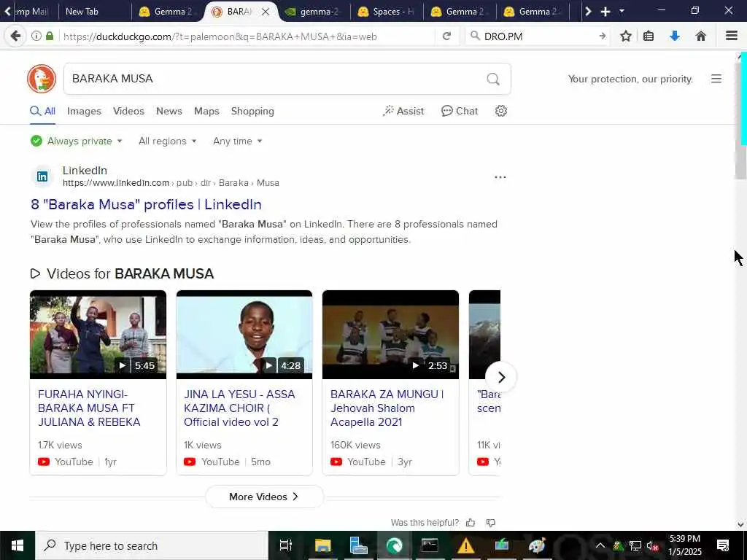This screenshot has width=747, height=560.
Task: Click the muted volume tray icon
Action: coord(652,545)
